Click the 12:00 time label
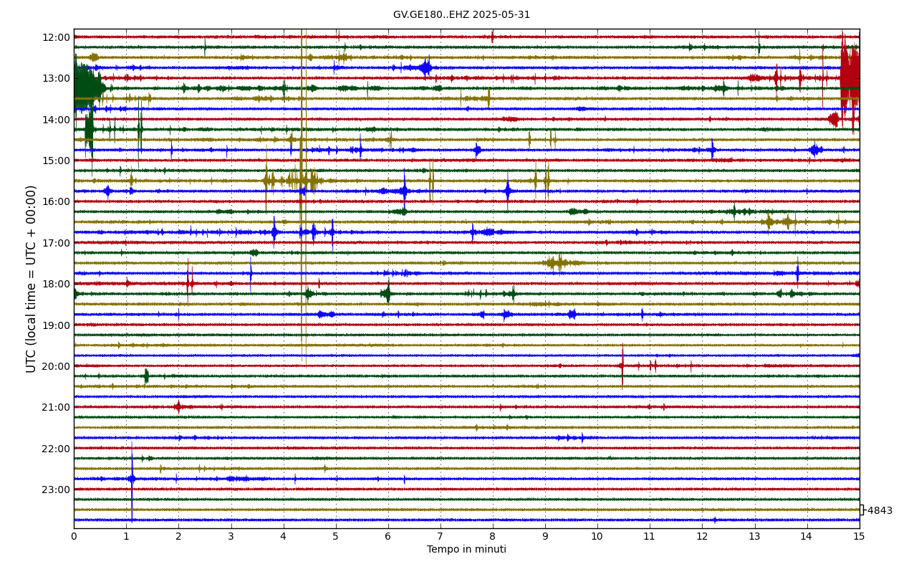 point(56,37)
